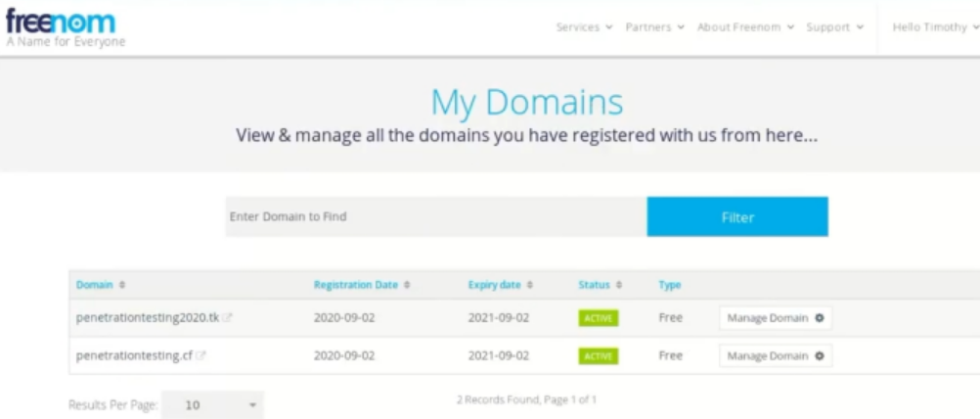Manage Domain for penetrationtesting.cf

click(775, 355)
